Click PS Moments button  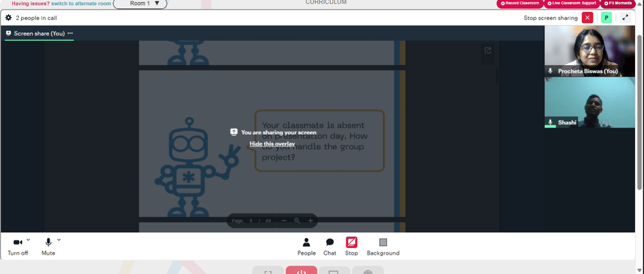click(x=618, y=3)
